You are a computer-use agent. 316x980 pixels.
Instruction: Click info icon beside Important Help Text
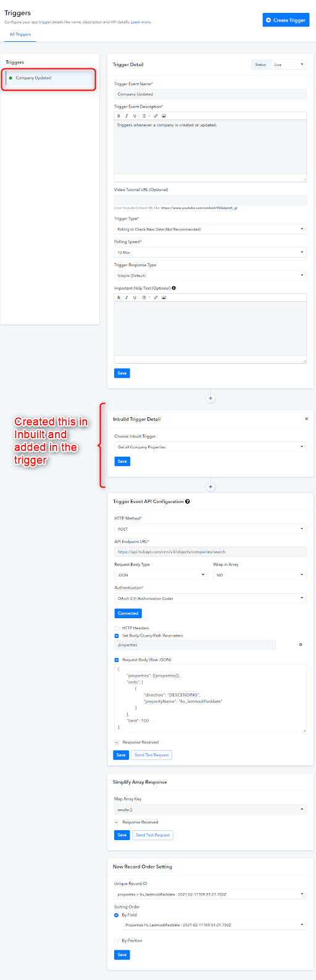(174, 288)
